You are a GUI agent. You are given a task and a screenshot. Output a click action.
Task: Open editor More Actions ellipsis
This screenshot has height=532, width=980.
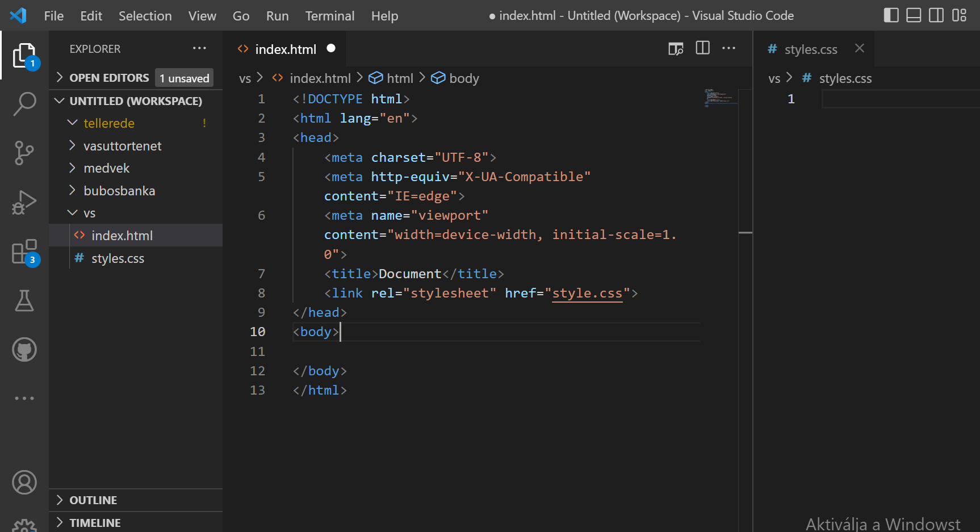point(728,48)
